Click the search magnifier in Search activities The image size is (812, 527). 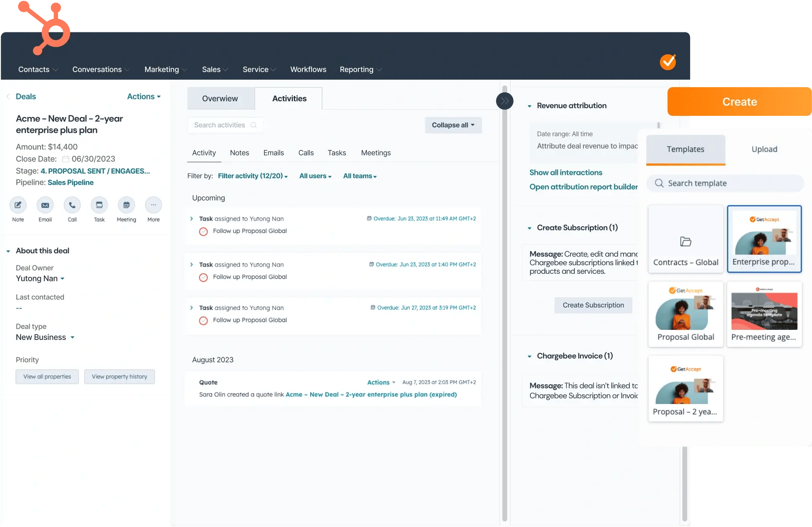tap(254, 125)
